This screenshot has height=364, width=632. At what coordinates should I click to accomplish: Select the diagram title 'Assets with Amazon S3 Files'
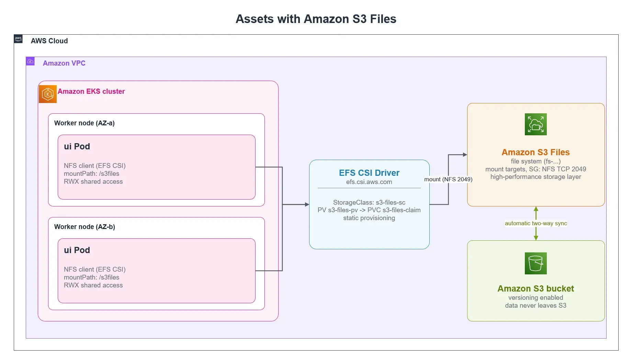tap(316, 19)
